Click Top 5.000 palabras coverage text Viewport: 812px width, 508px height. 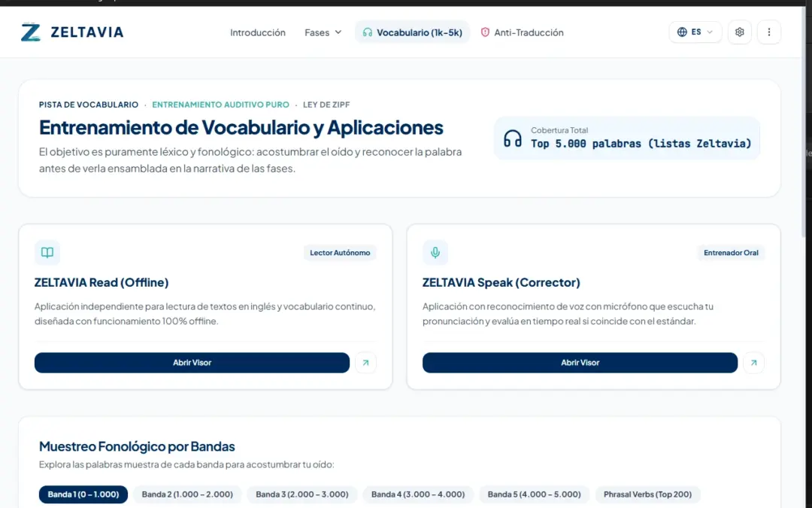click(x=641, y=144)
